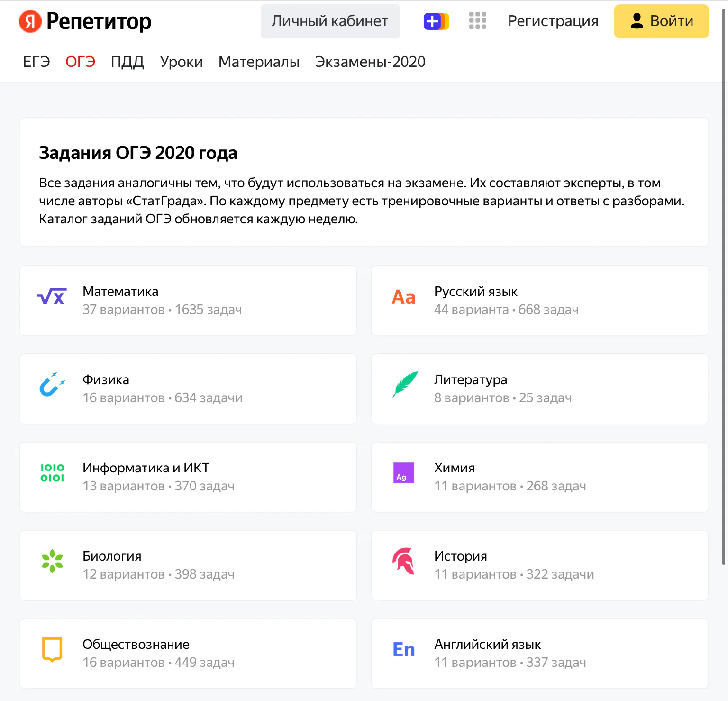The width and height of the screenshot is (728, 701).
Task: Go to the Материалы section
Action: tap(259, 62)
